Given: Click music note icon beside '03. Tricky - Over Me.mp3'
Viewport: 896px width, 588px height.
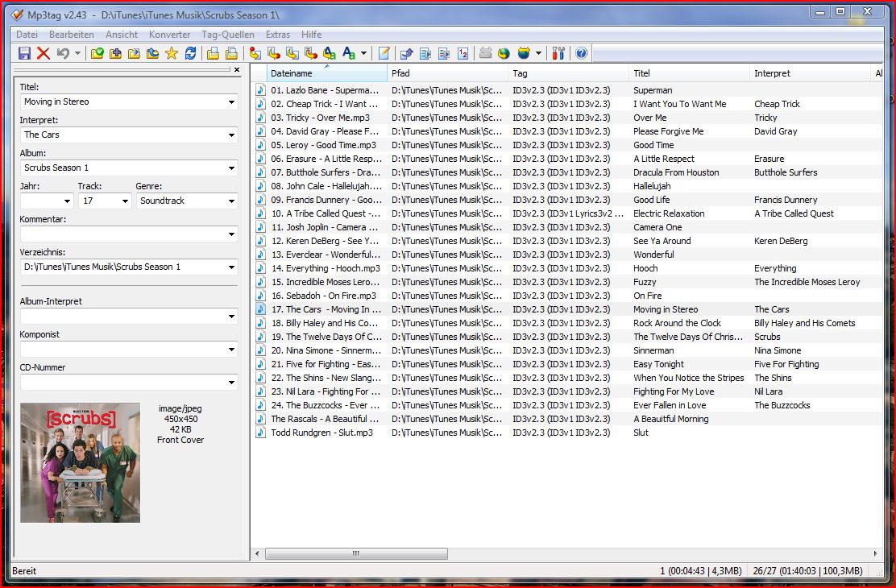Looking at the screenshot, I should click(260, 118).
